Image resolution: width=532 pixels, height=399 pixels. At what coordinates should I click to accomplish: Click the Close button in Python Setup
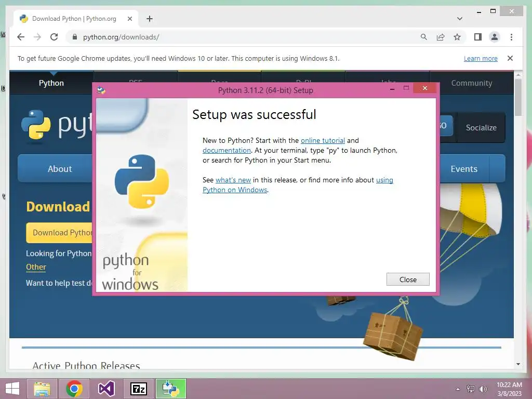click(408, 279)
